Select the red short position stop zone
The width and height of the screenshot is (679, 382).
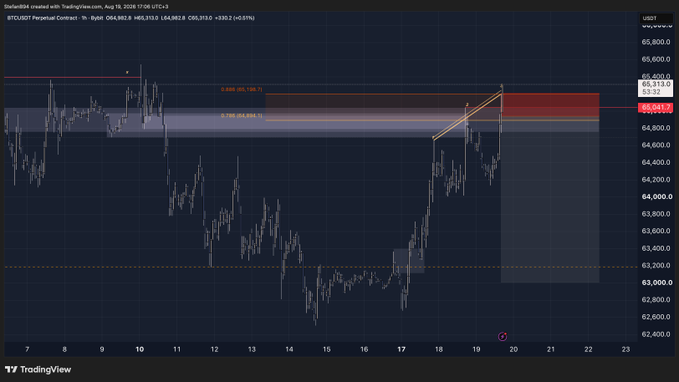pos(550,105)
